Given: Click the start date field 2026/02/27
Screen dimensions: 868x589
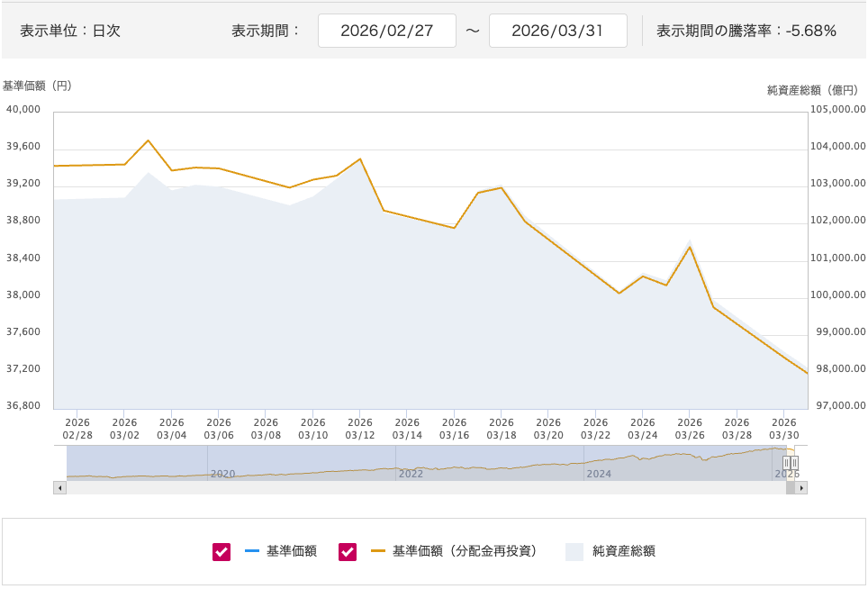Looking at the screenshot, I should tap(387, 31).
